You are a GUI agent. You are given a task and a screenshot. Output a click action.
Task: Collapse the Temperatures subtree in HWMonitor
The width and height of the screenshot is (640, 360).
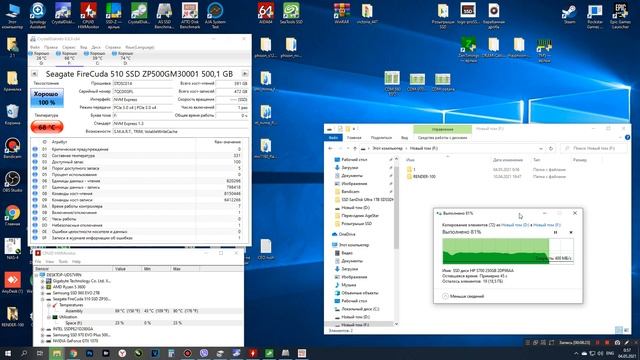tap(49, 305)
